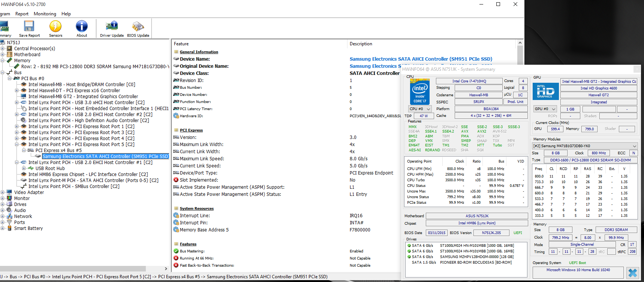Select the Ports tree item
This screenshot has height=282, width=644.
[x=19, y=222]
